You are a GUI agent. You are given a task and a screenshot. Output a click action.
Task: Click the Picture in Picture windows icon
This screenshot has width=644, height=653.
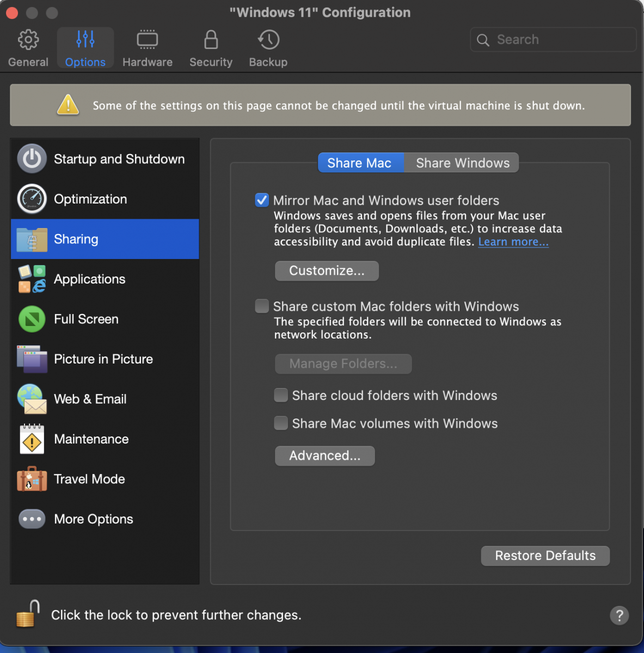32,359
